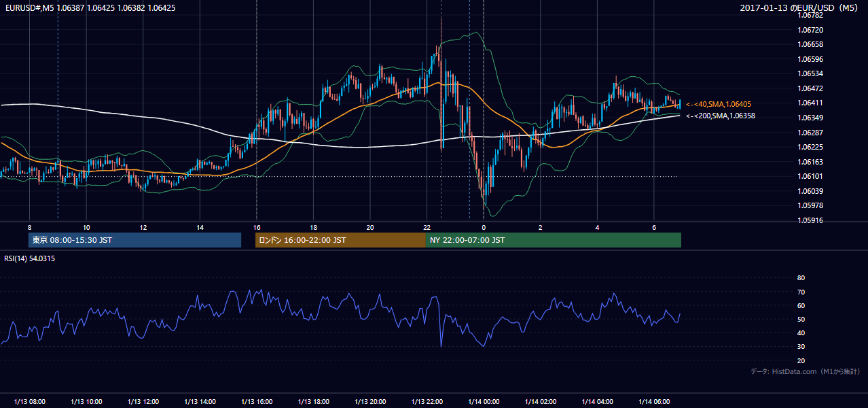Select RSI level 40 on the scale
This screenshot has width=868, height=408.
tap(801, 333)
